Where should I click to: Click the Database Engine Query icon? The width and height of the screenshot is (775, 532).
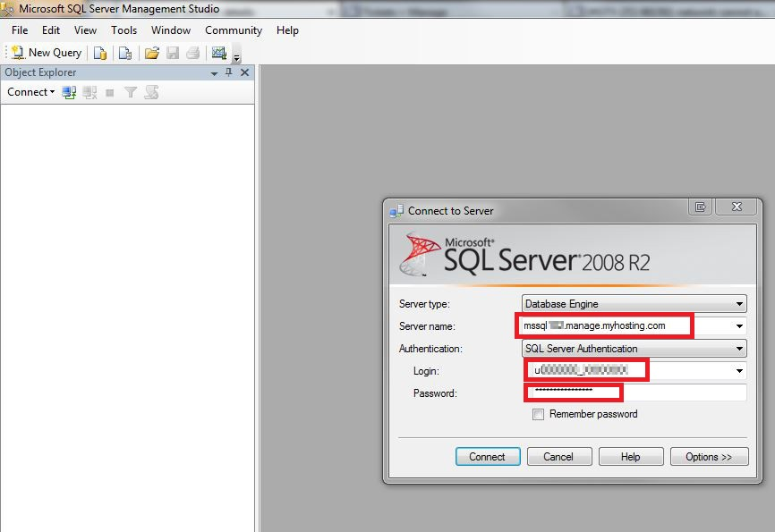[x=100, y=53]
